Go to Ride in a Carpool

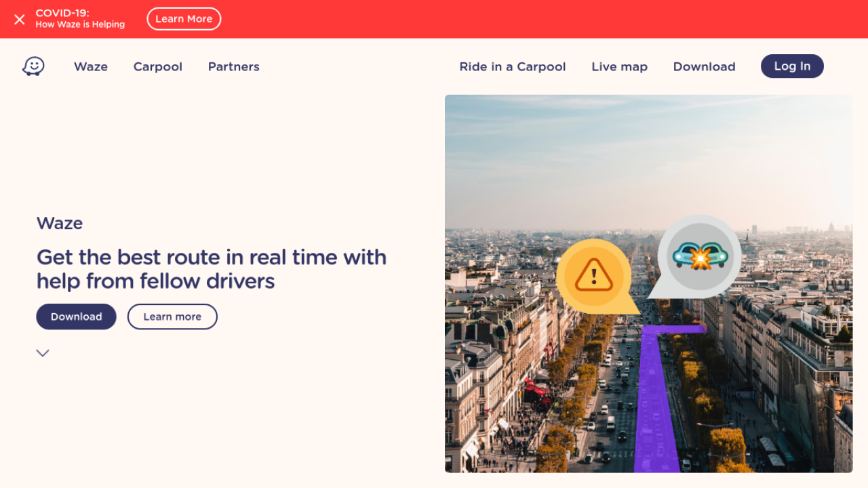[x=513, y=66]
